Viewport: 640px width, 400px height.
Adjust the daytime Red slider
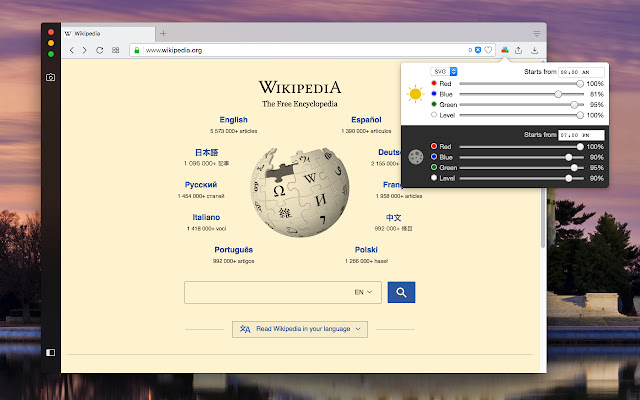[521, 84]
